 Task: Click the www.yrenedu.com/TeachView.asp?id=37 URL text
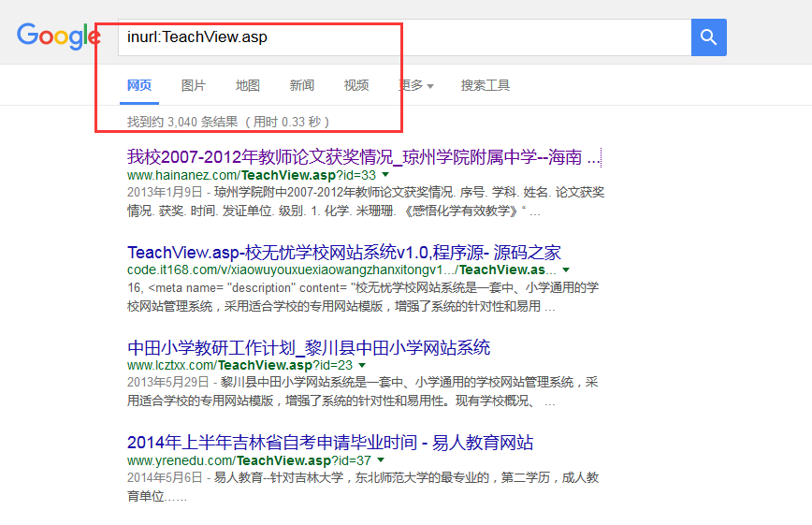[249, 460]
